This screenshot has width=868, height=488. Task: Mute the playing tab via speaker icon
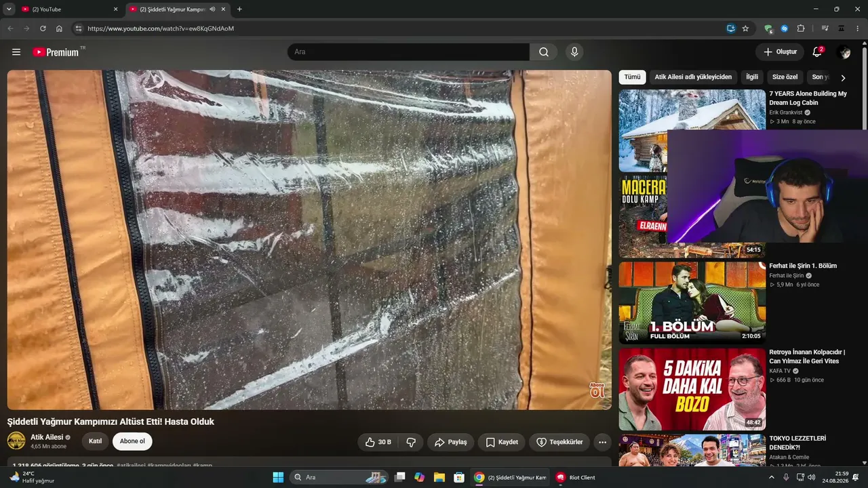212,9
